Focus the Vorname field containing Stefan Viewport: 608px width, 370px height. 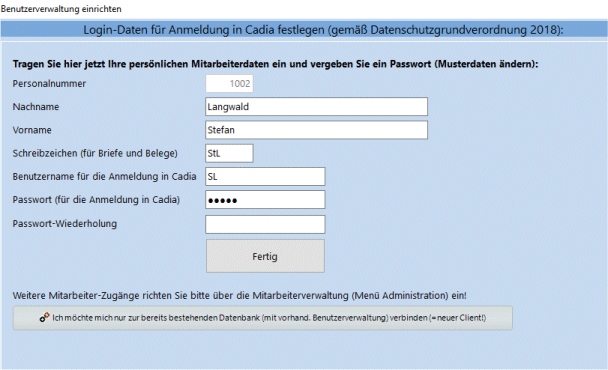316,130
